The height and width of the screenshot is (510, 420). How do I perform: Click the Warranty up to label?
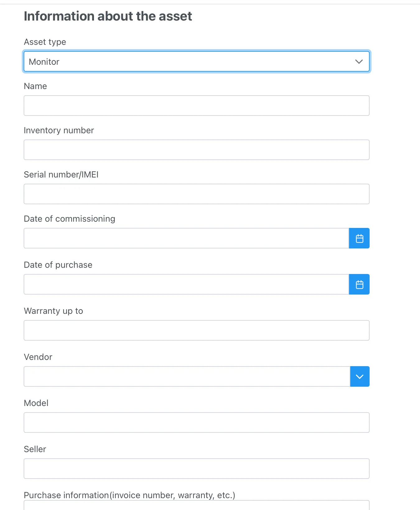[53, 311]
